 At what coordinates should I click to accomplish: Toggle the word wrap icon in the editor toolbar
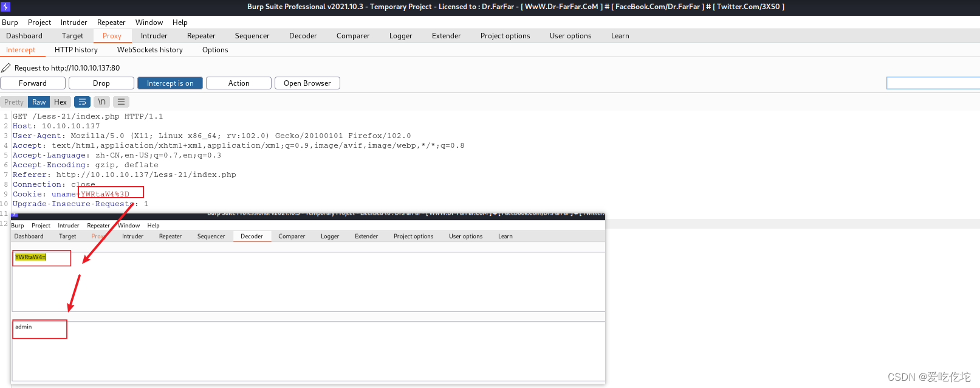(82, 102)
